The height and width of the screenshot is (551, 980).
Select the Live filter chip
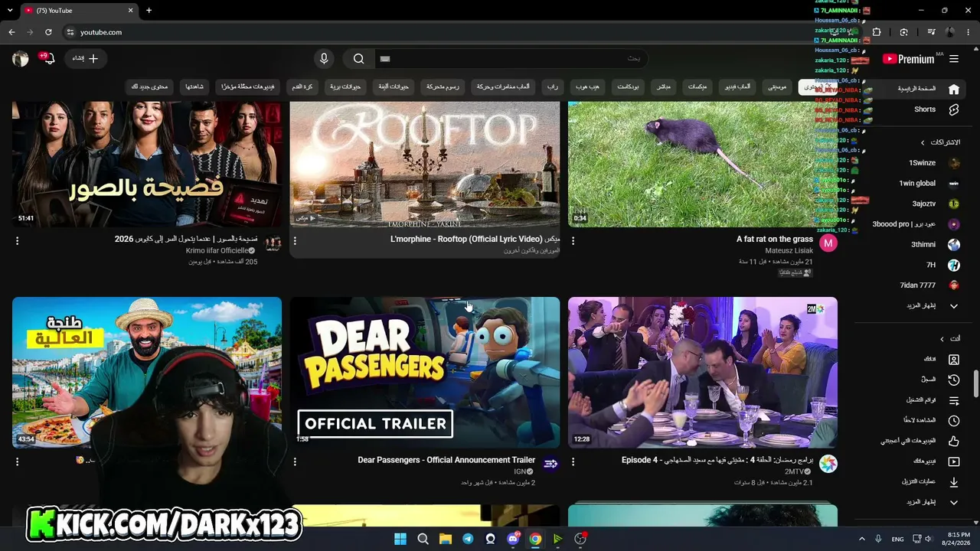coord(664,87)
